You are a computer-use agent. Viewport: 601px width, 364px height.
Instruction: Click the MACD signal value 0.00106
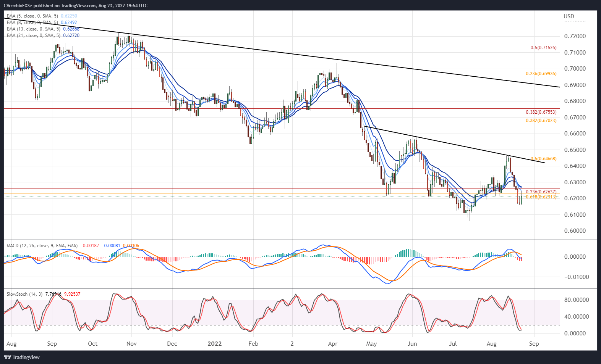[131, 246]
